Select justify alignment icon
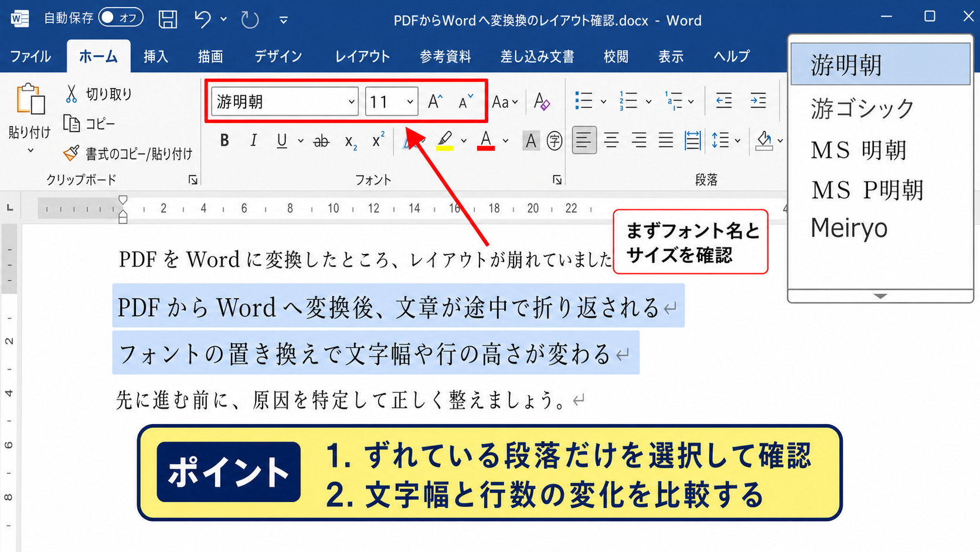Image resolution: width=980 pixels, height=552 pixels. [x=666, y=140]
